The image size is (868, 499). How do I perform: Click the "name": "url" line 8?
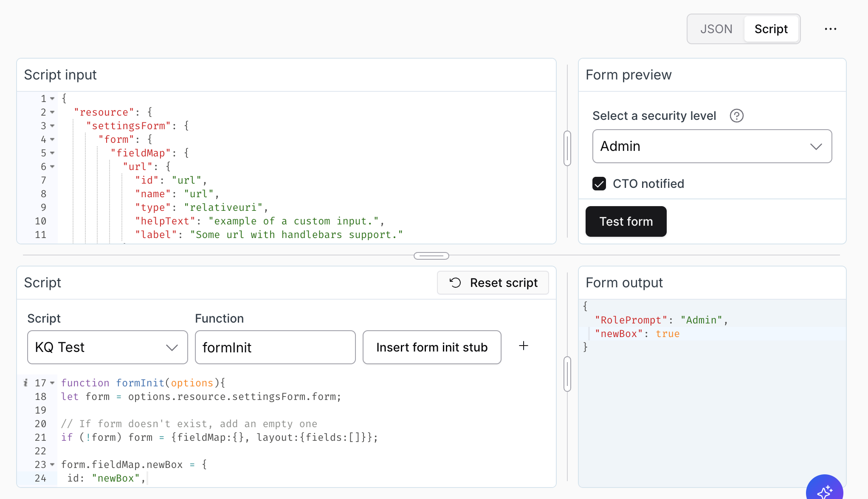pos(177,194)
